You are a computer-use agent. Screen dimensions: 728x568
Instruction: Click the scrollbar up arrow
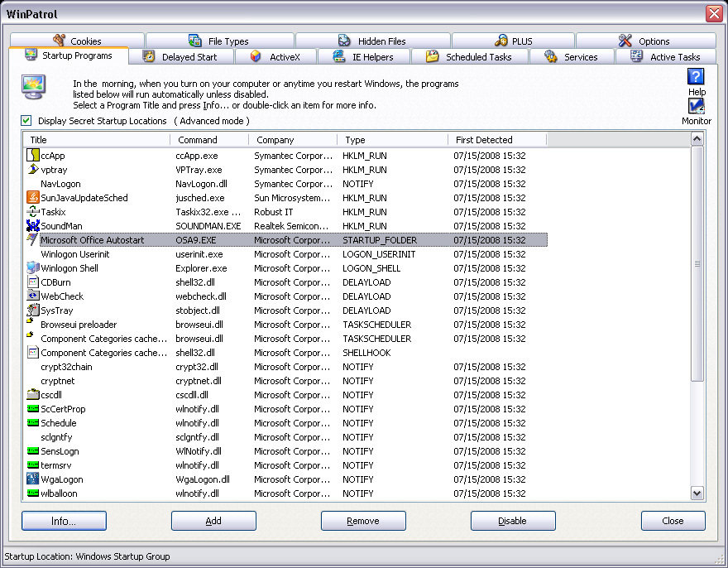point(697,139)
